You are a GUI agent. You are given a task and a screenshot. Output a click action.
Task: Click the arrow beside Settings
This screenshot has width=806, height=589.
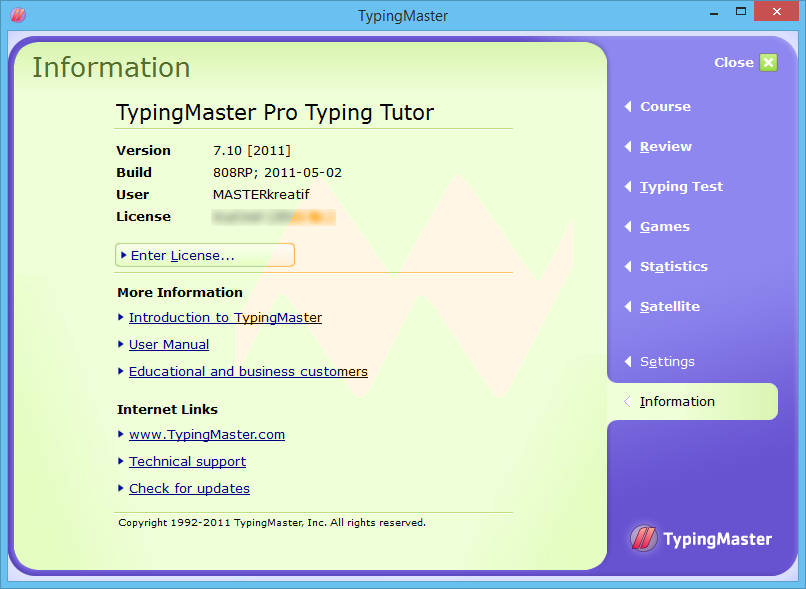click(x=628, y=362)
